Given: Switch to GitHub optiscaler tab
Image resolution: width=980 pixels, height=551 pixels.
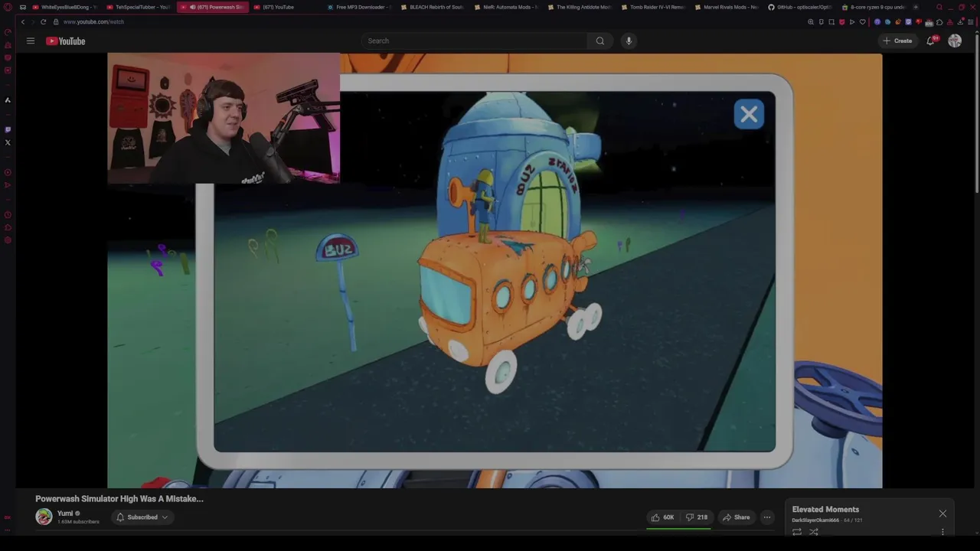Looking at the screenshot, I should point(799,7).
